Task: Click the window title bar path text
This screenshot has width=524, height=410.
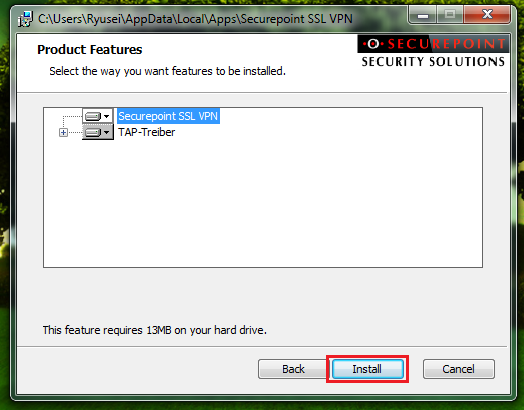Action: (x=195, y=19)
